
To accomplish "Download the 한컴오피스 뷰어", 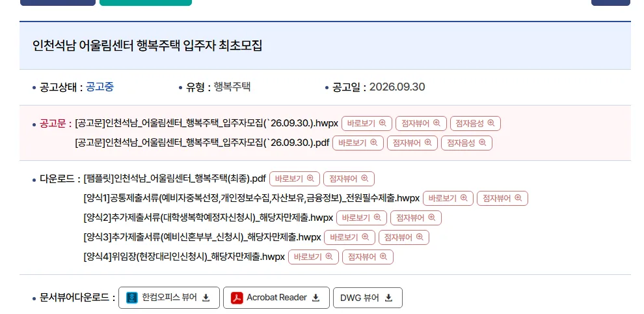I will coord(168,298).
